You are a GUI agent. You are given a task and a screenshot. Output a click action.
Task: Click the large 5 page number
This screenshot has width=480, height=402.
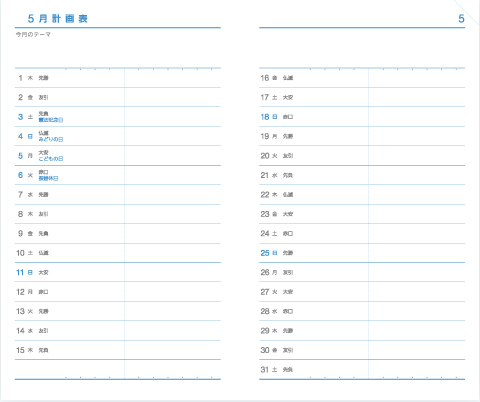[461, 19]
